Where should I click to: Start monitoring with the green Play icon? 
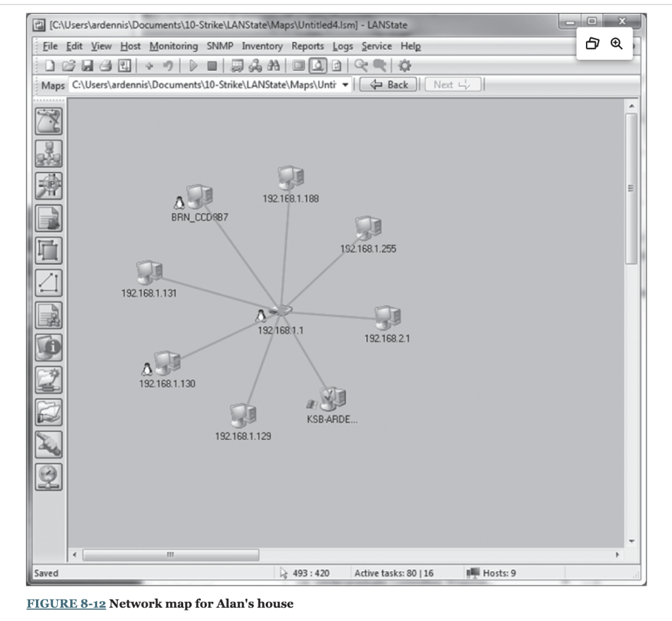point(193,65)
